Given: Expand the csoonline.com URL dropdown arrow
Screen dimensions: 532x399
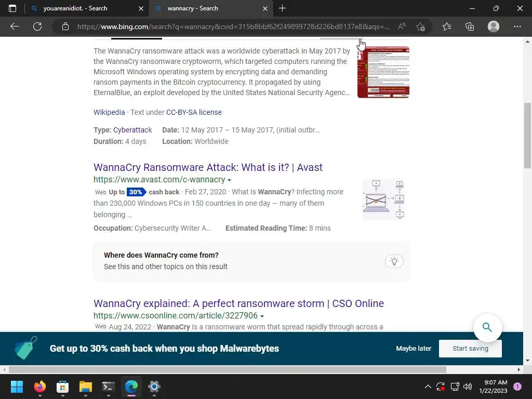Looking at the screenshot, I should click(262, 316).
